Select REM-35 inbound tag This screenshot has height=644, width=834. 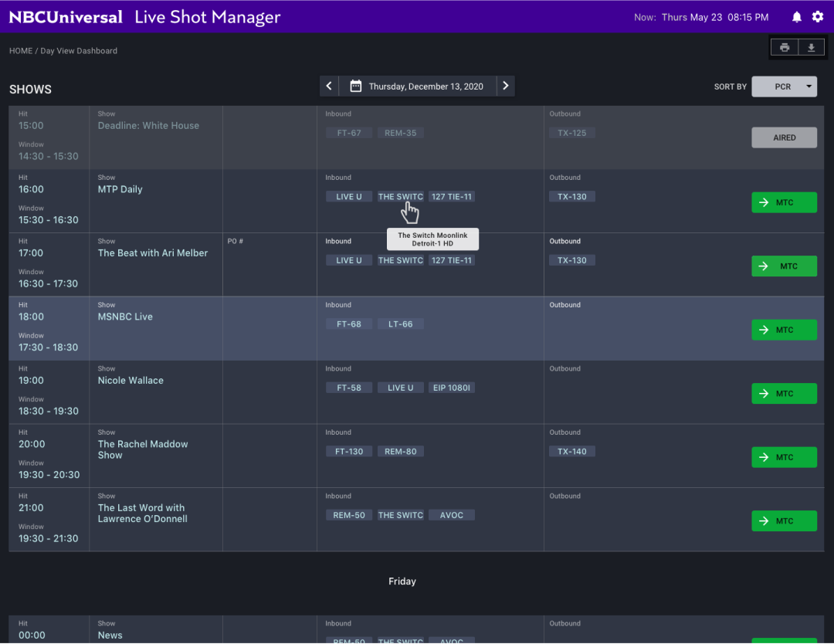pos(401,133)
